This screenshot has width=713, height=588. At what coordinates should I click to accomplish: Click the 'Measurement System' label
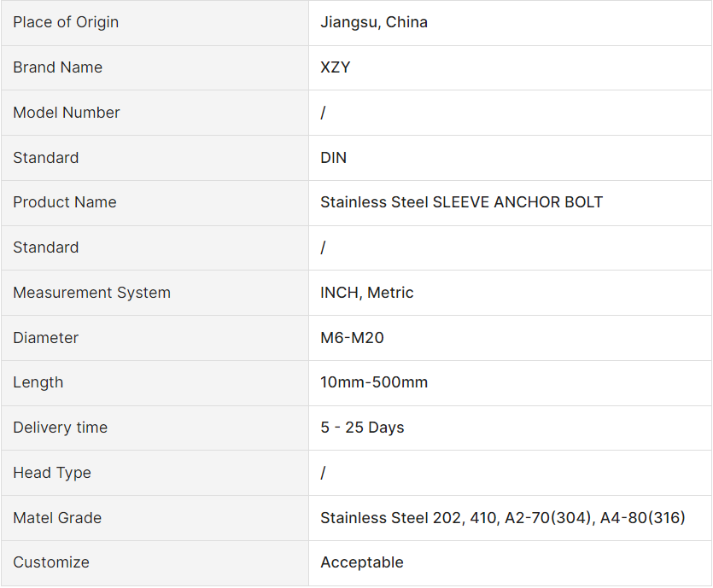point(91,293)
